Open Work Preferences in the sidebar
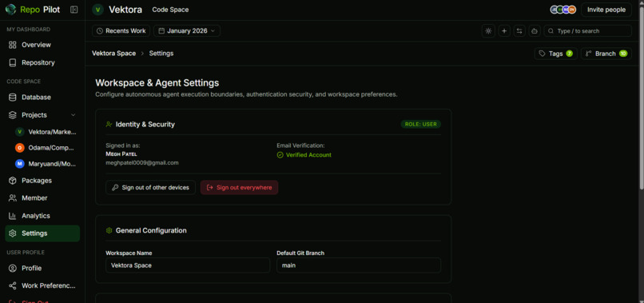644x303 pixels. [42, 285]
